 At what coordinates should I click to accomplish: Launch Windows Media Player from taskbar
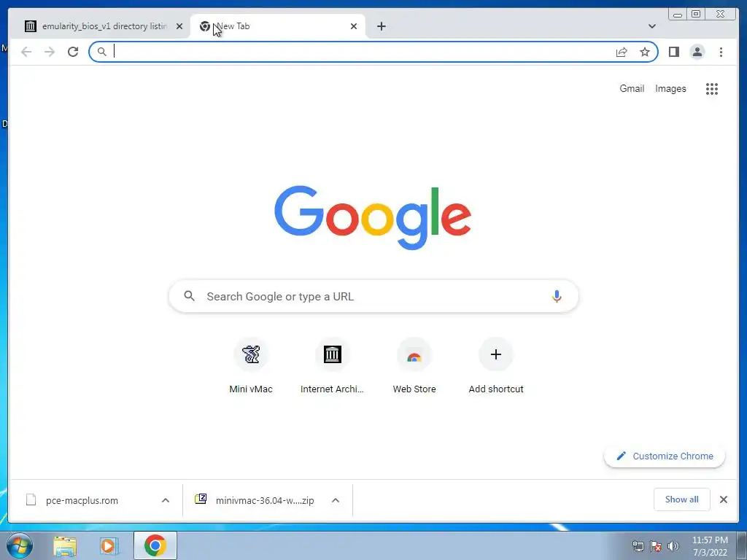pos(109,546)
